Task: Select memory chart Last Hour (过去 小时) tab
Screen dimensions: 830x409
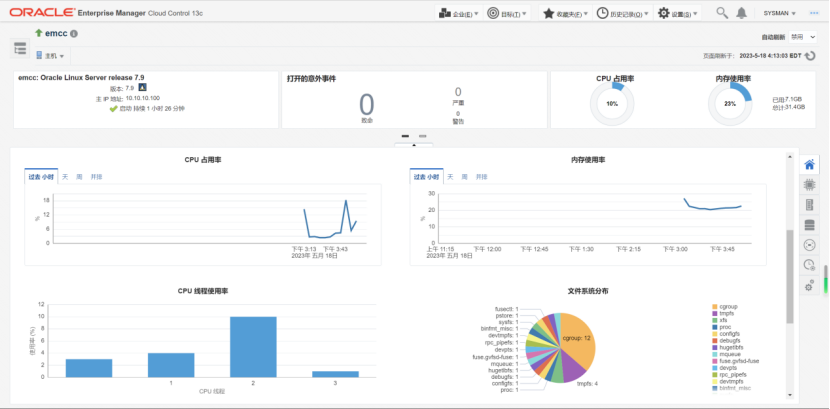Action: 427,177
